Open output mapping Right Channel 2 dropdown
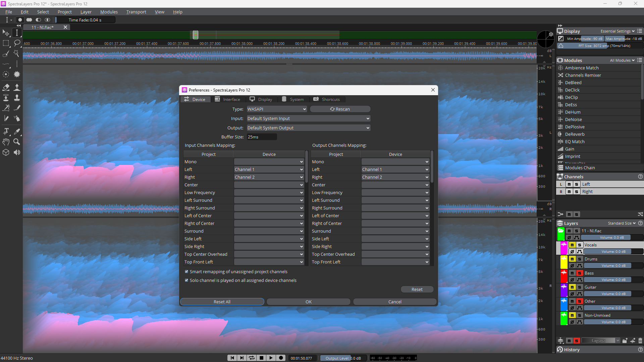The width and height of the screenshot is (644, 362). (396, 177)
